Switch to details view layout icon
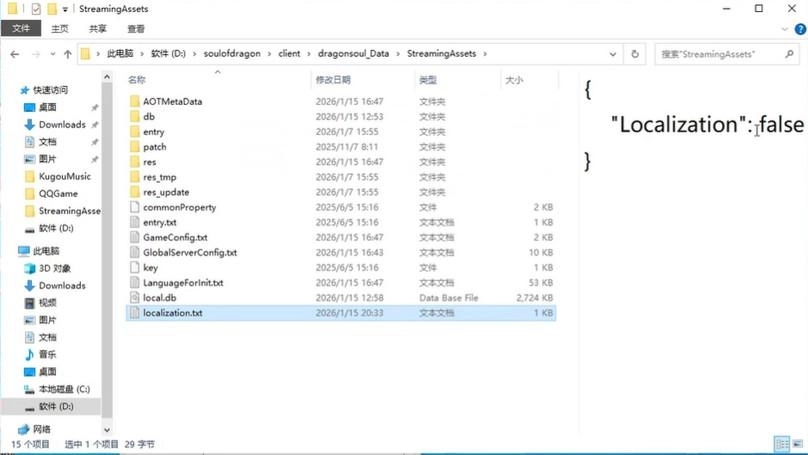 coord(781,444)
